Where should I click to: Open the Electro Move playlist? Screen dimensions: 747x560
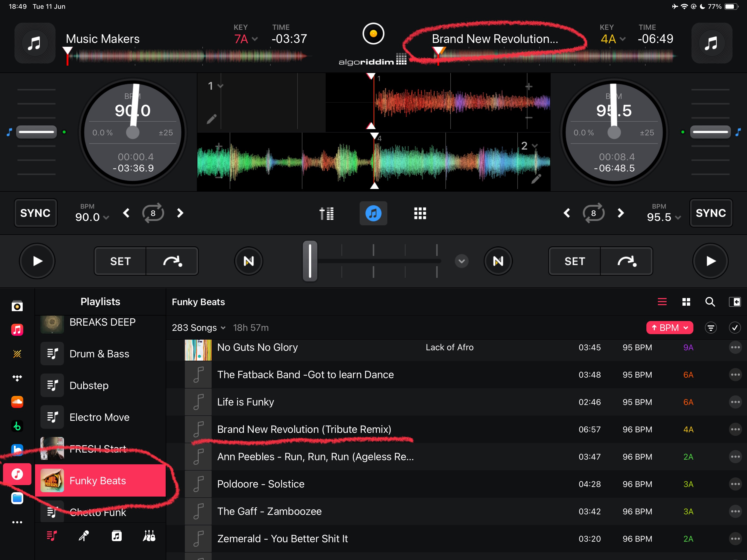100,417
